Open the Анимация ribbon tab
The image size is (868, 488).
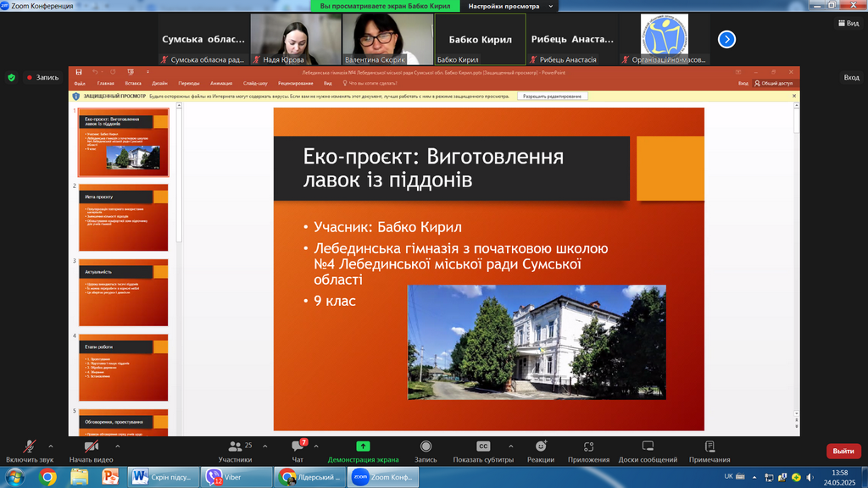click(x=221, y=84)
